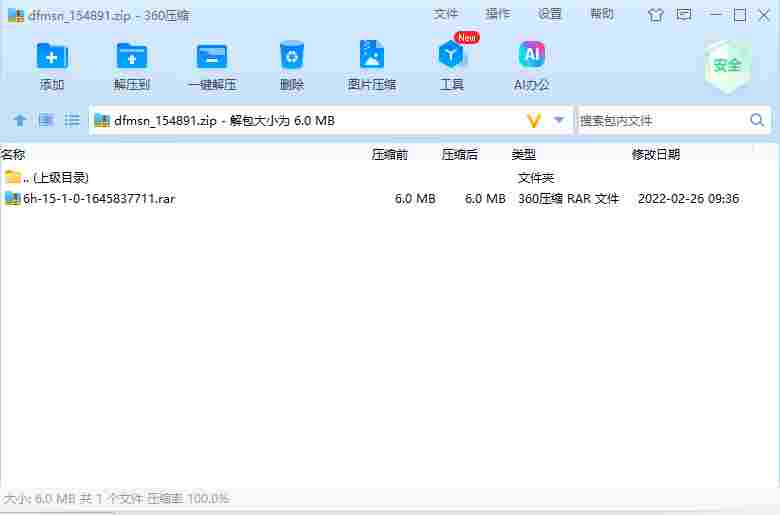
Task: Open the 帮助 menu
Action: tap(602, 14)
